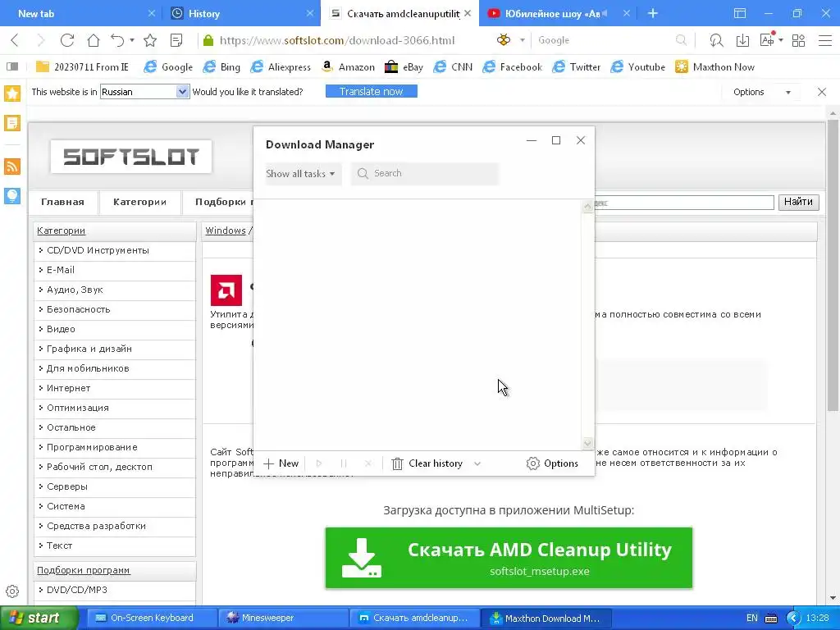This screenshot has width=840, height=630.
Task: Click the Windows start button
Action: [39, 618]
